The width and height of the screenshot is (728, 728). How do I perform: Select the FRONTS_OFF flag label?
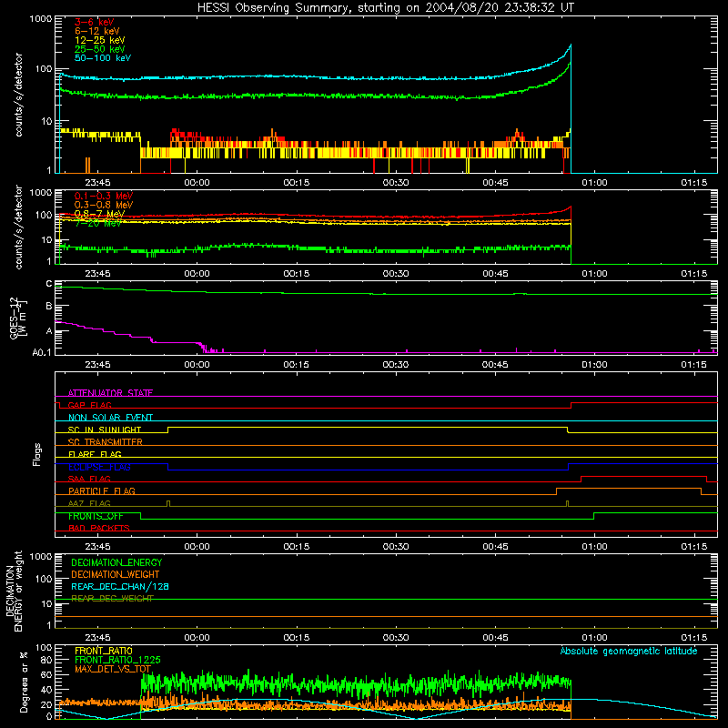tap(96, 516)
